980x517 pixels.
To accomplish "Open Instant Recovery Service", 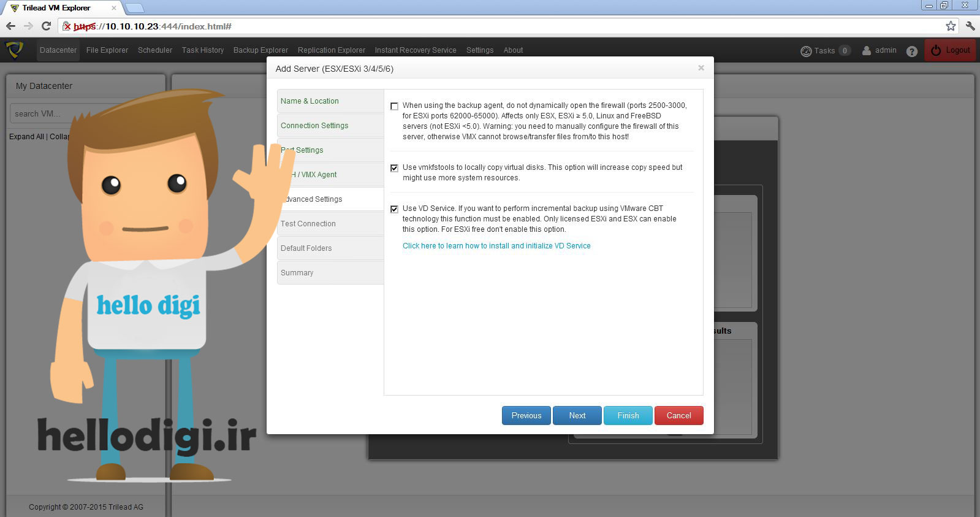I will (416, 50).
